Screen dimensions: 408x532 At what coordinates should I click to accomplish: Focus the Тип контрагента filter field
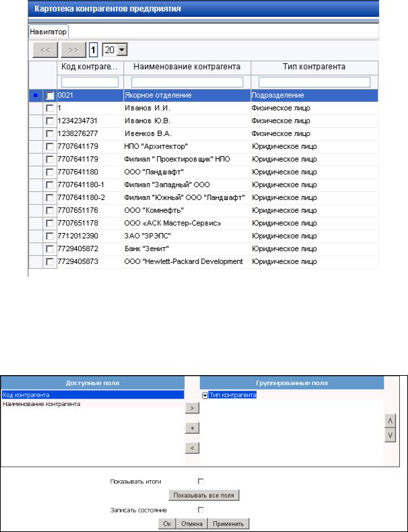click(x=314, y=82)
